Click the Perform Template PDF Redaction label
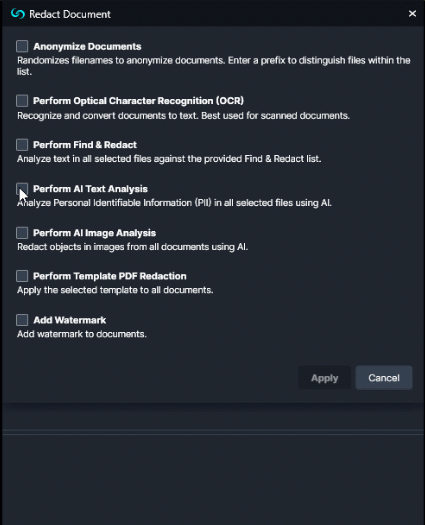This screenshot has height=525, width=425. (110, 276)
